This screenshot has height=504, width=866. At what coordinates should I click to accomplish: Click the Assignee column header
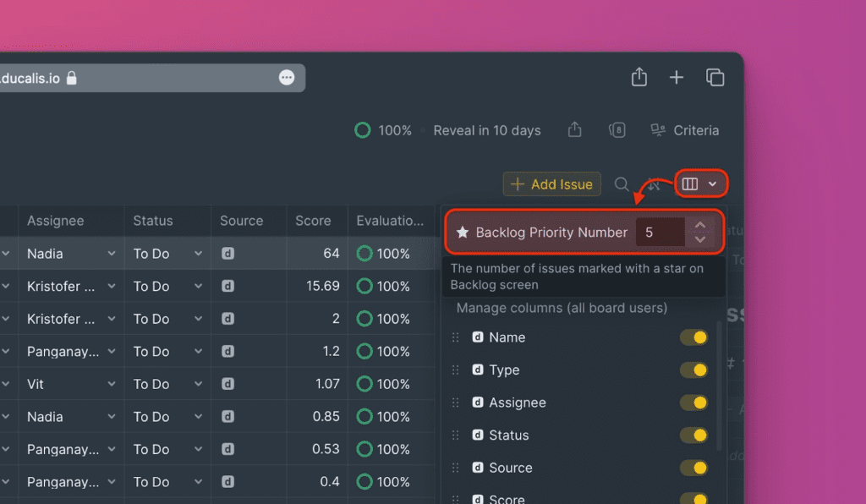[56, 221]
